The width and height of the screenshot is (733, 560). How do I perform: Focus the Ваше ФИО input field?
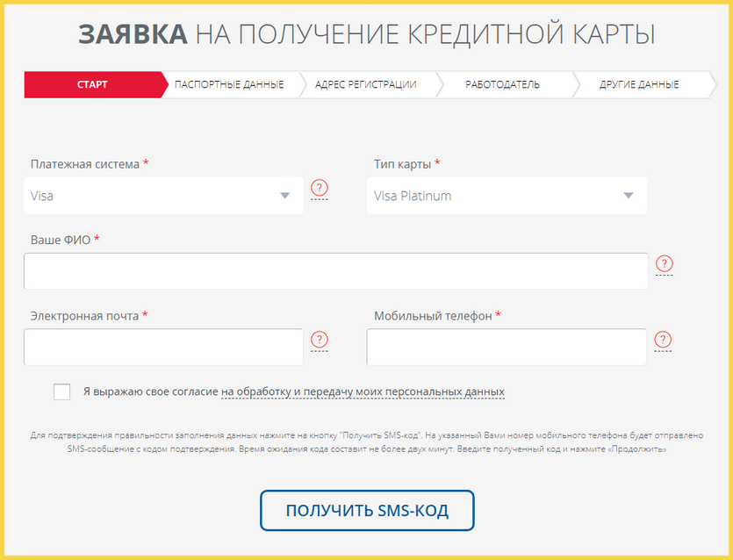335,271
